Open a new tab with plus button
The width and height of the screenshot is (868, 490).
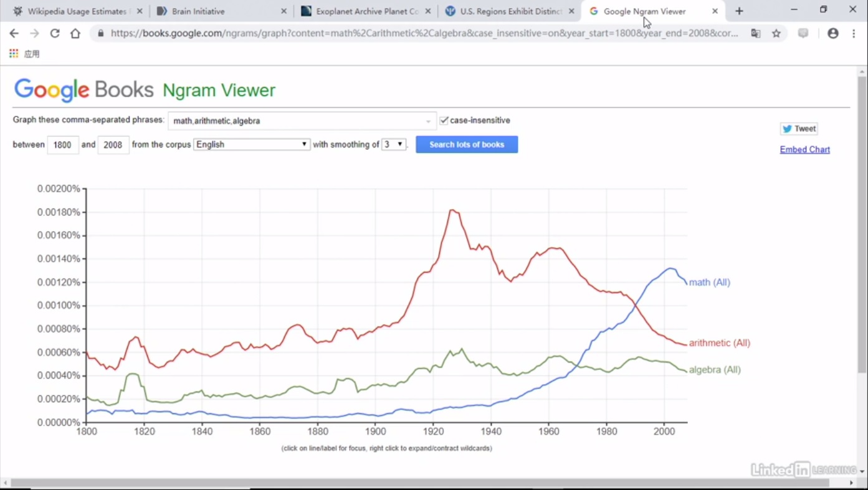click(x=739, y=11)
